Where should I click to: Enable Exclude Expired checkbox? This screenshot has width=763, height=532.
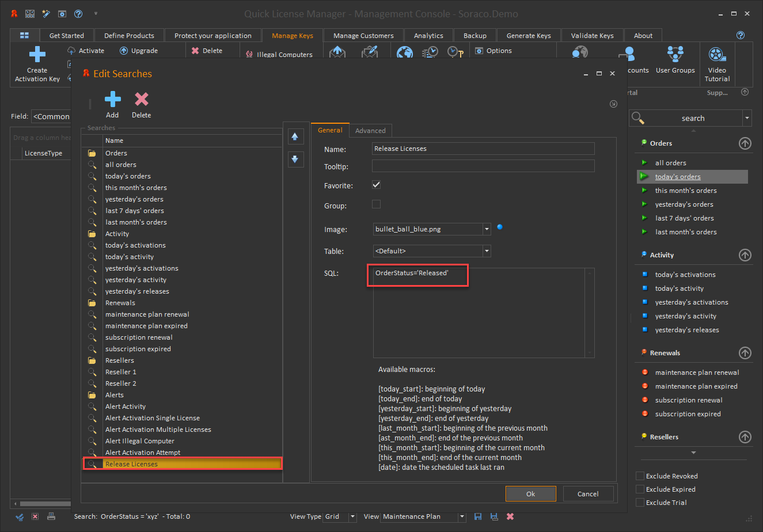tap(640, 489)
